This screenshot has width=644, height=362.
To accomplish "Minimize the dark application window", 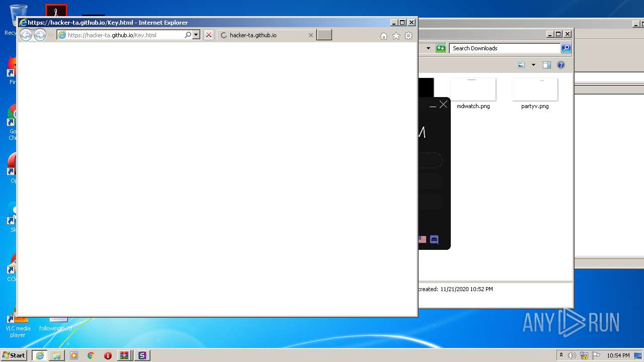I will click(x=433, y=106).
